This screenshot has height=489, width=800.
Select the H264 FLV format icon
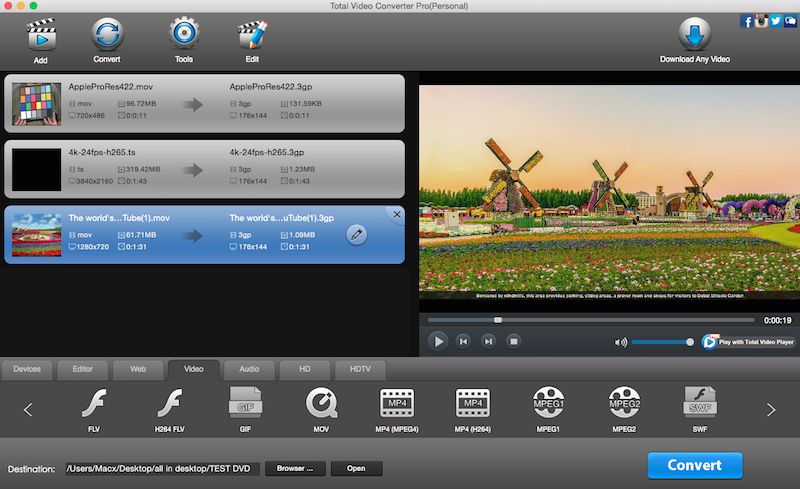coord(169,403)
